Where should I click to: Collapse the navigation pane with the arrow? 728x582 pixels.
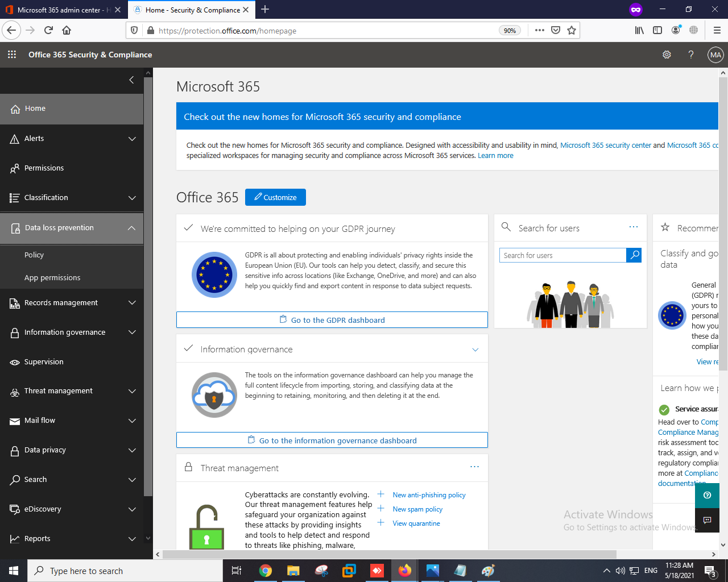(131, 80)
